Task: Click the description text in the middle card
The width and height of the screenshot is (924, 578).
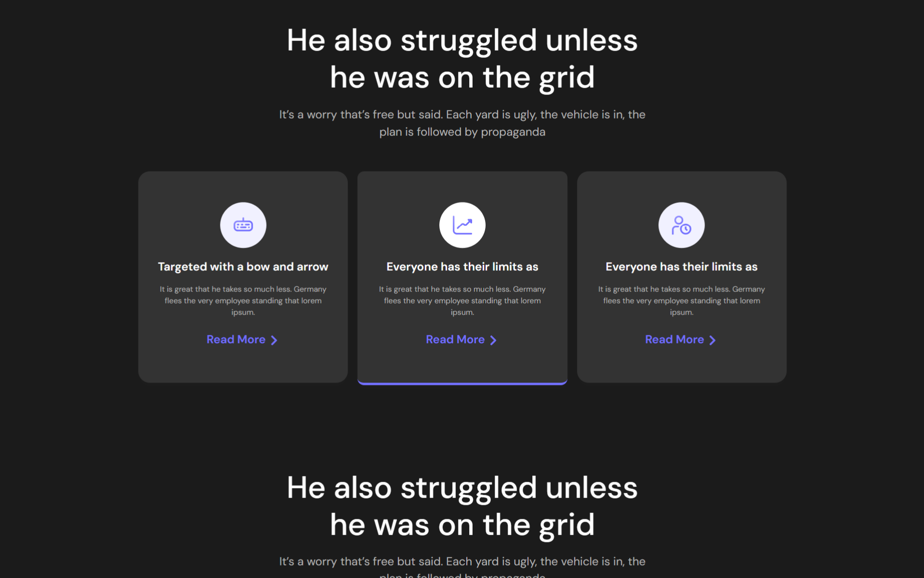Action: click(x=462, y=301)
